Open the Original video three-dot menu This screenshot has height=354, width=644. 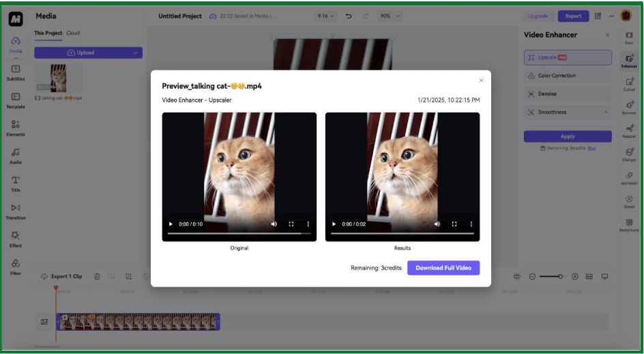pos(308,224)
